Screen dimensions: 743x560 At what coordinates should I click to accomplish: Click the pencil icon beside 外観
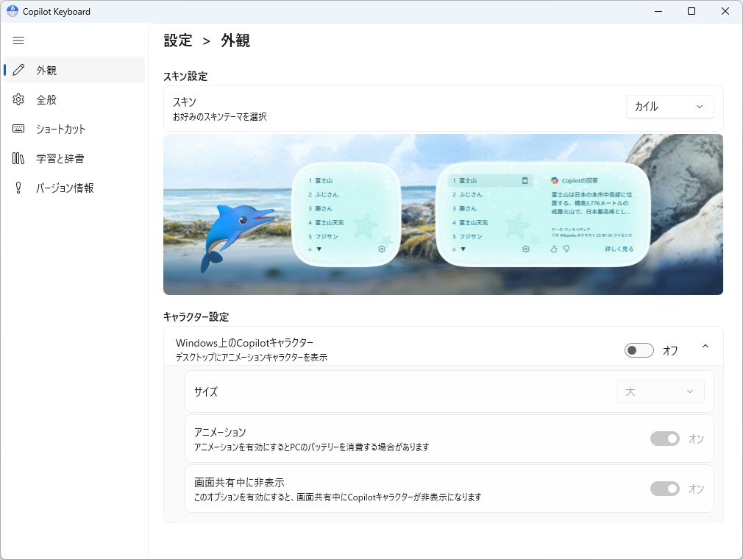coord(18,70)
